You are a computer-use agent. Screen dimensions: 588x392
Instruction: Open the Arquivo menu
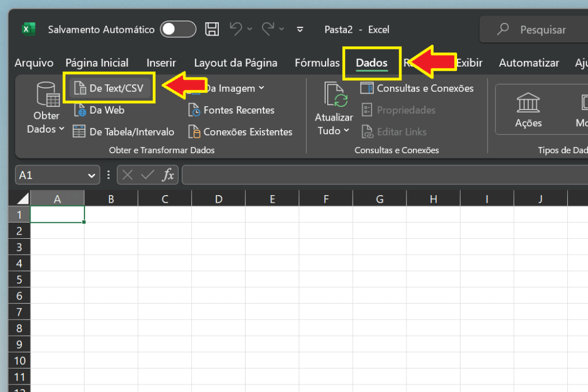pos(33,63)
